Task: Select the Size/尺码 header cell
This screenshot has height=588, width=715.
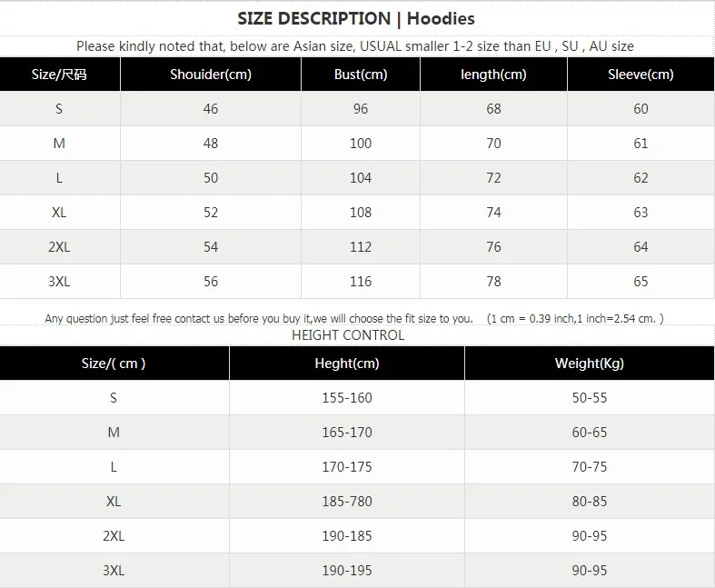Action: click(x=59, y=75)
